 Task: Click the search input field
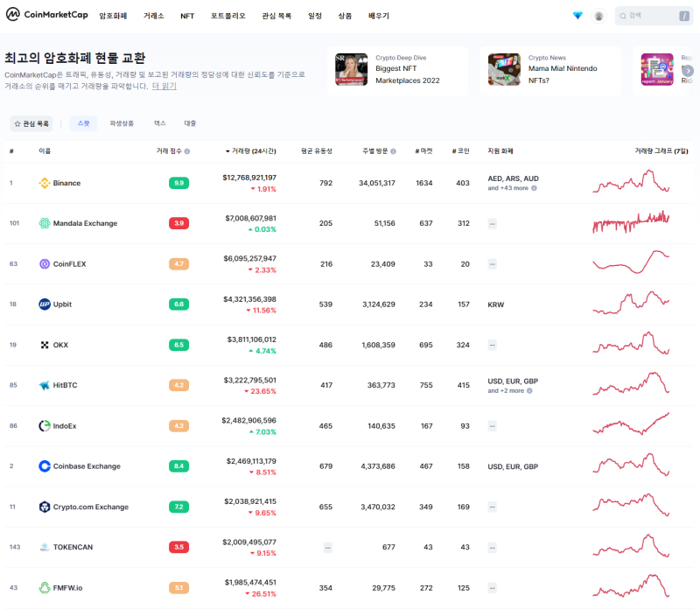[x=654, y=16]
